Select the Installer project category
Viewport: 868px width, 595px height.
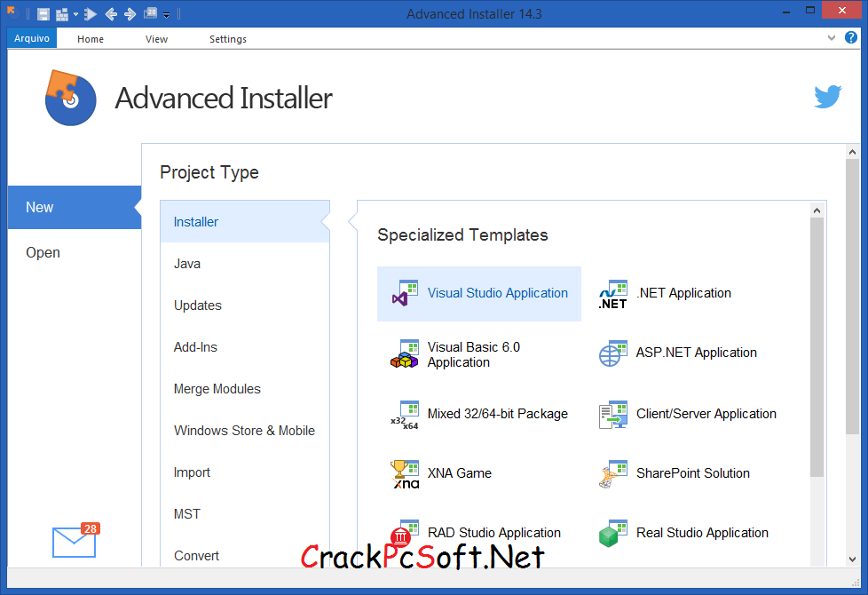pos(245,222)
